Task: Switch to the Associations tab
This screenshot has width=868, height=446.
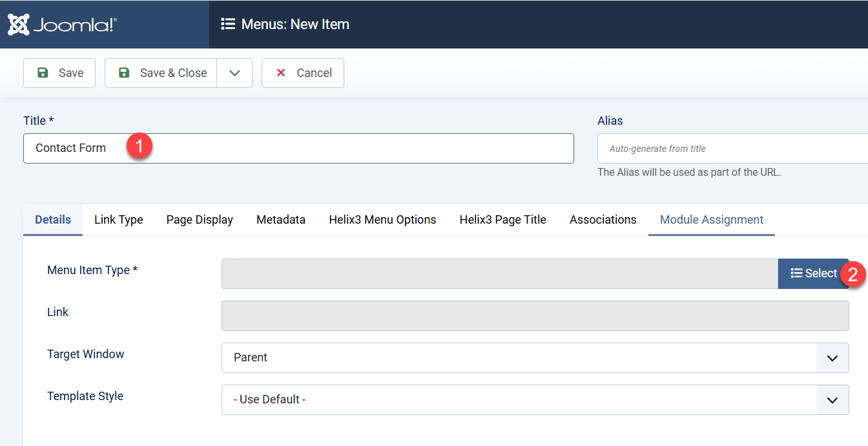Action: point(602,220)
